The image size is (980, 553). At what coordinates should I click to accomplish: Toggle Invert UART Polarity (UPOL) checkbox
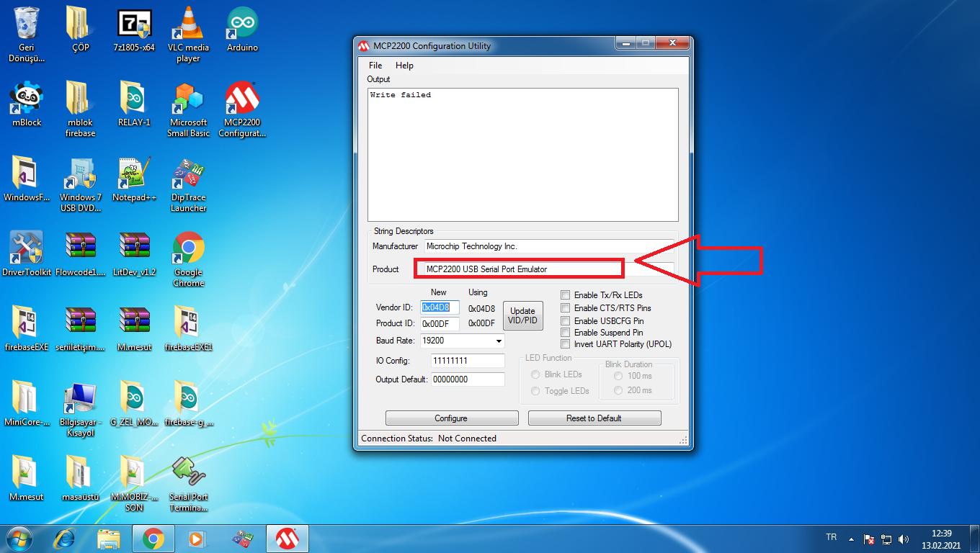pos(566,344)
